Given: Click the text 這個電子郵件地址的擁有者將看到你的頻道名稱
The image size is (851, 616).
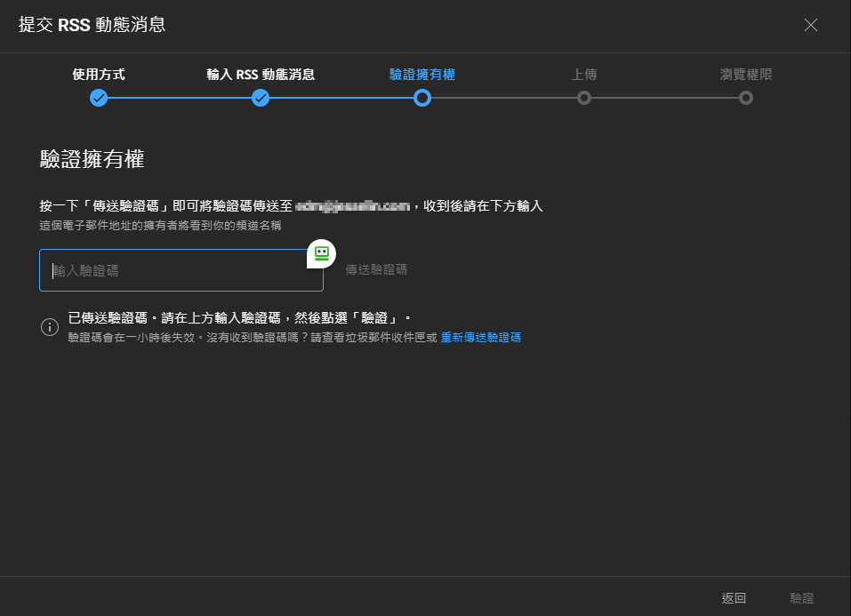Looking at the screenshot, I should click(x=161, y=225).
